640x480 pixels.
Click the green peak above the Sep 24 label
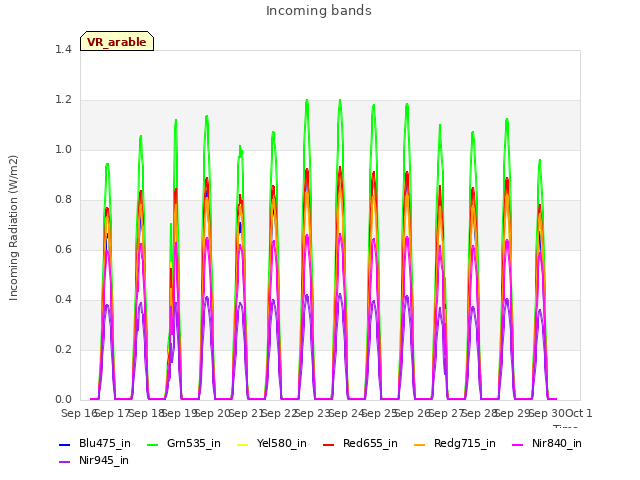(340, 100)
